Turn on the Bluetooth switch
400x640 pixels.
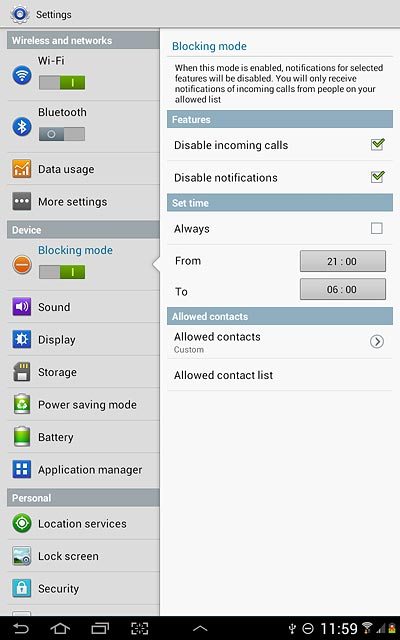[x=62, y=134]
